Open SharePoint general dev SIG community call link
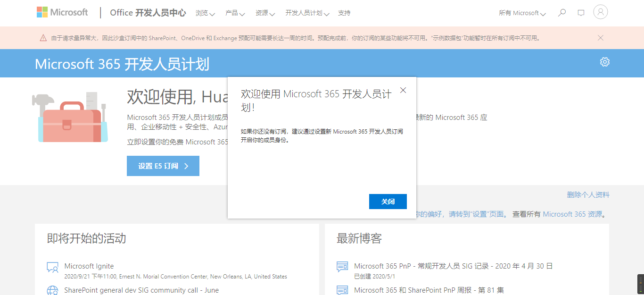This screenshot has height=295, width=644. (x=141, y=290)
